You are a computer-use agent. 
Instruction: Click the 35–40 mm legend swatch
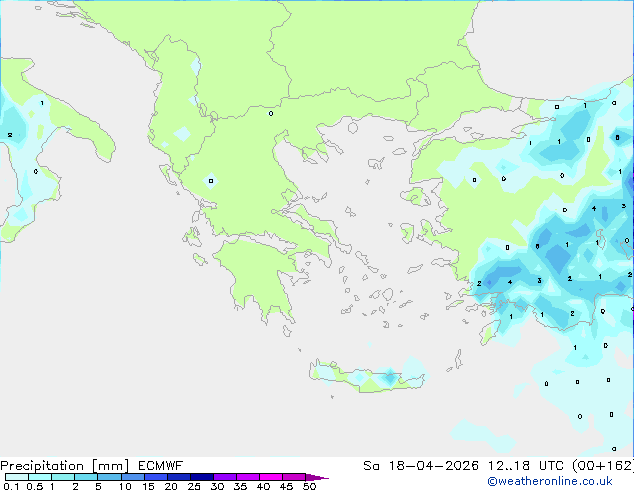pos(248,477)
